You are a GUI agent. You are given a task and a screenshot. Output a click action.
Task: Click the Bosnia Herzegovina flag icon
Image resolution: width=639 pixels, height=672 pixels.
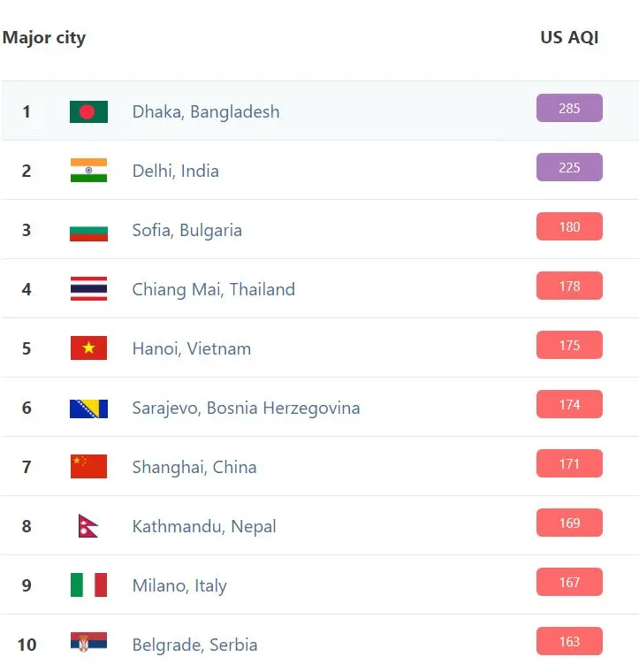[88, 409]
